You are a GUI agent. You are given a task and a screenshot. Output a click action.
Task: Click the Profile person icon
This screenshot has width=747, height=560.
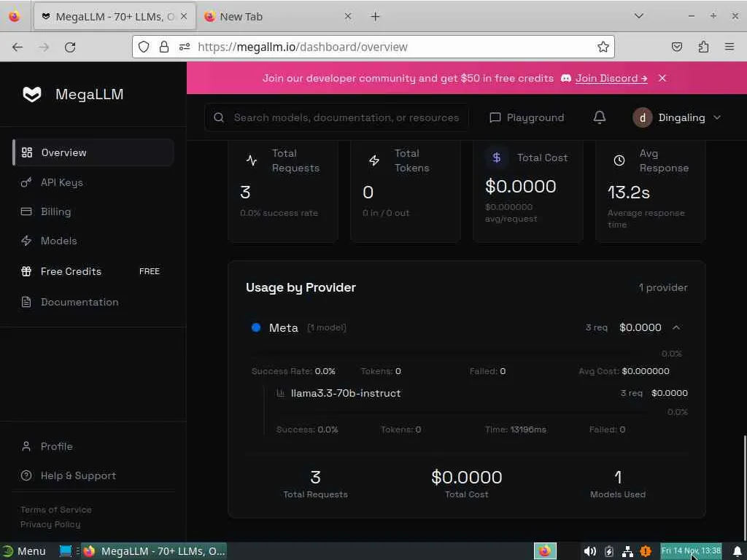(x=26, y=446)
